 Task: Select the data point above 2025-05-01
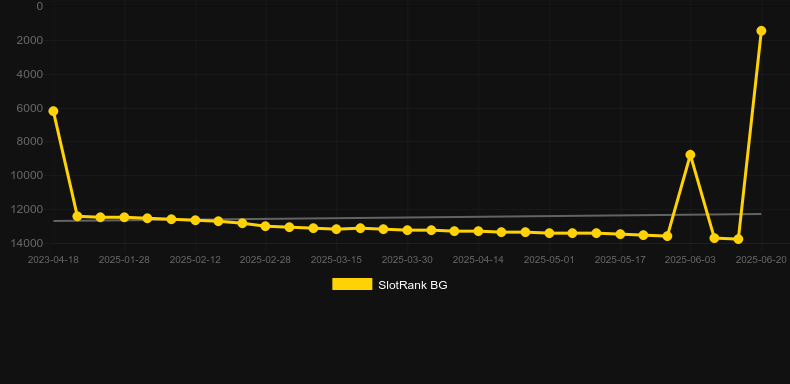click(x=549, y=233)
